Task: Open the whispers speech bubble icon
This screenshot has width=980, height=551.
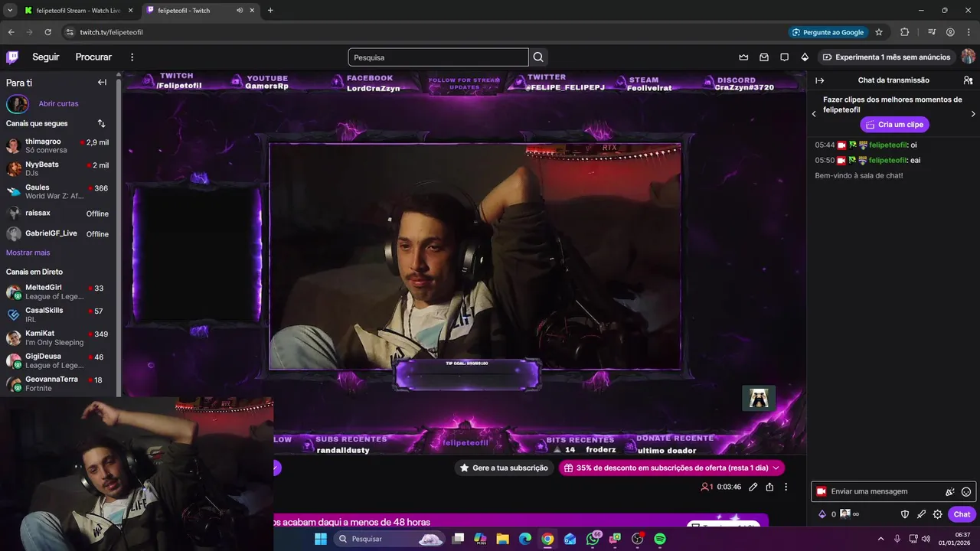Action: [x=784, y=57]
